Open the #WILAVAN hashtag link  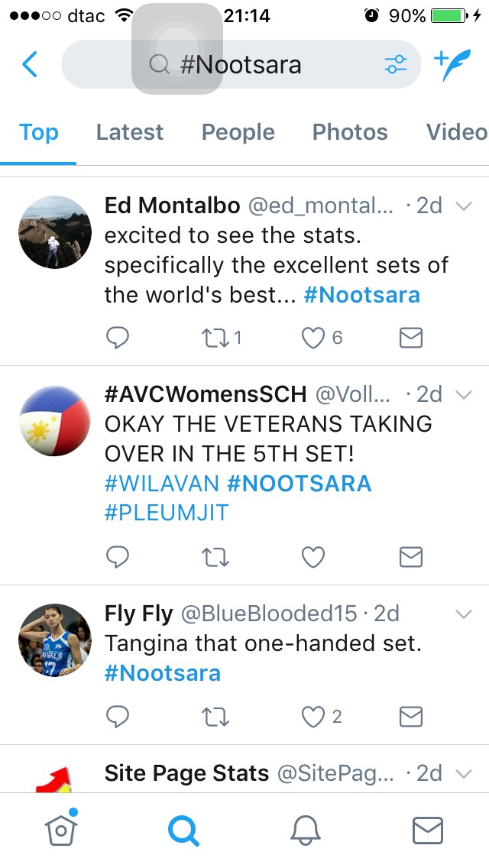162,483
